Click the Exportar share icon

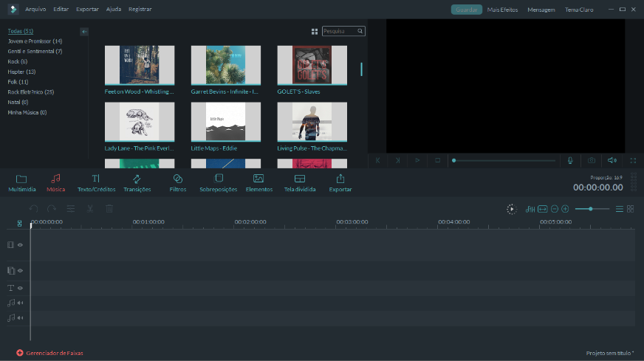(340, 179)
